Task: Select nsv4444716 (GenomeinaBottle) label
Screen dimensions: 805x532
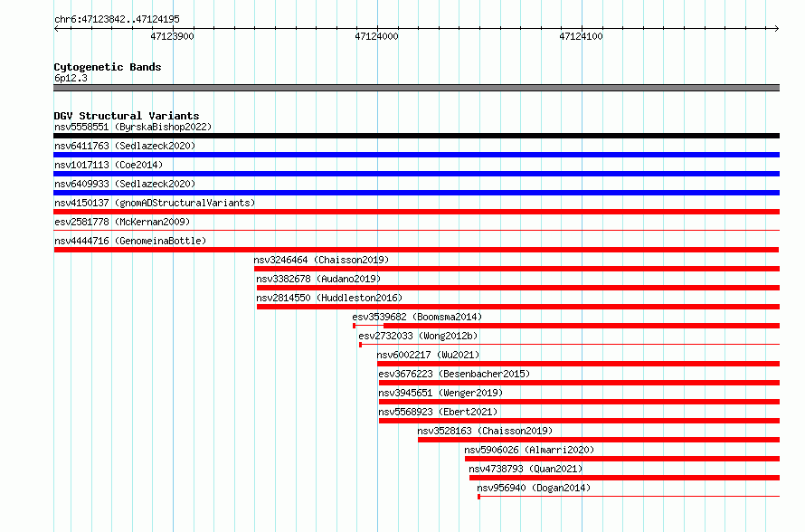Action: coord(130,241)
